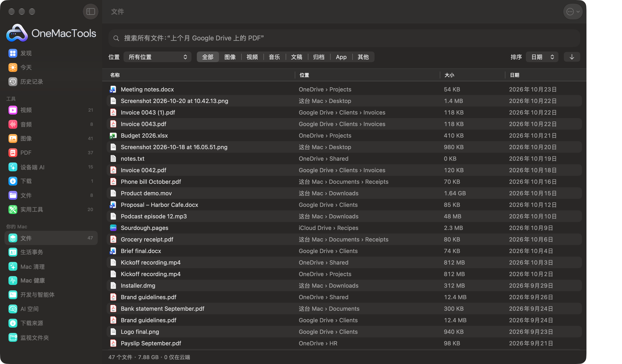Open 历史记录 clock icon
The height and width of the screenshot is (364, 622).
13,82
